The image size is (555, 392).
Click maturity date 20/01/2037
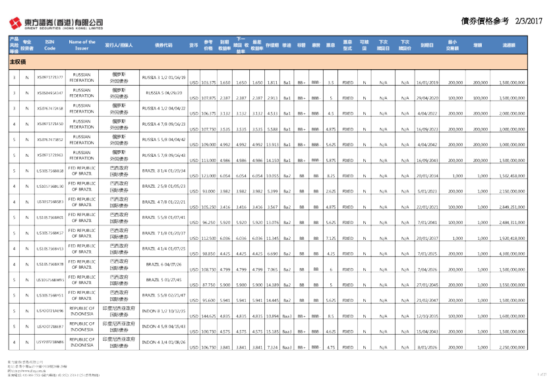426,238
